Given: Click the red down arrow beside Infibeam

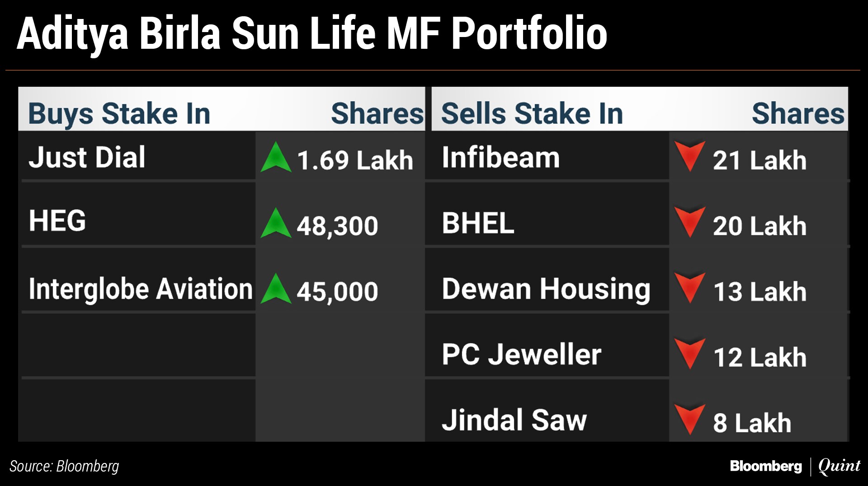Looking at the screenshot, I should pyautogui.click(x=689, y=155).
